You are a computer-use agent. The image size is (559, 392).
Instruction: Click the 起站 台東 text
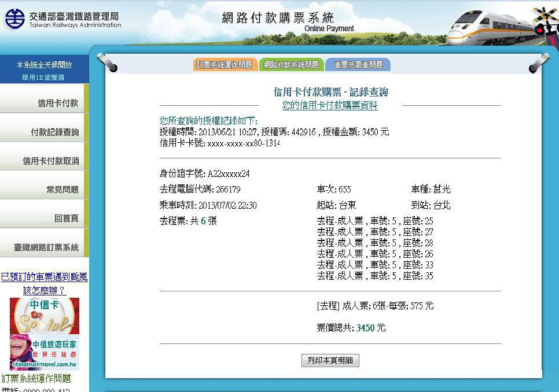[x=337, y=205]
